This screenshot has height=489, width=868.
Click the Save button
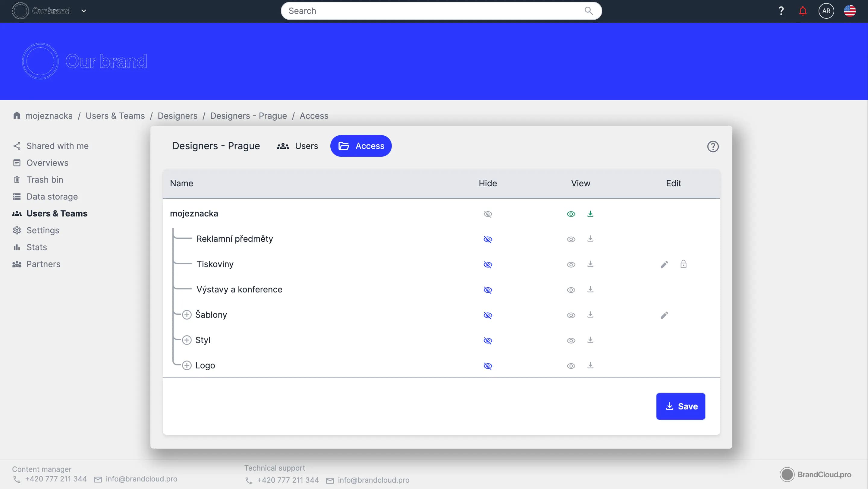(680, 406)
